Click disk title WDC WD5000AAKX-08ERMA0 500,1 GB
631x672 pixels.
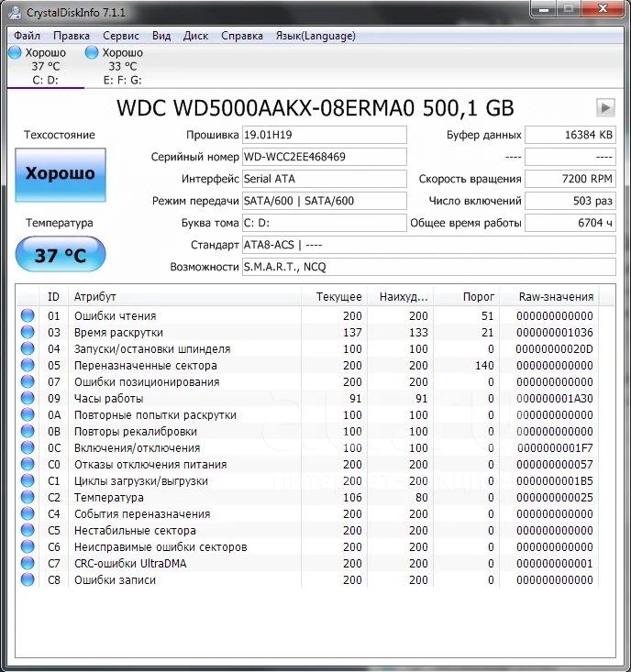click(x=315, y=108)
